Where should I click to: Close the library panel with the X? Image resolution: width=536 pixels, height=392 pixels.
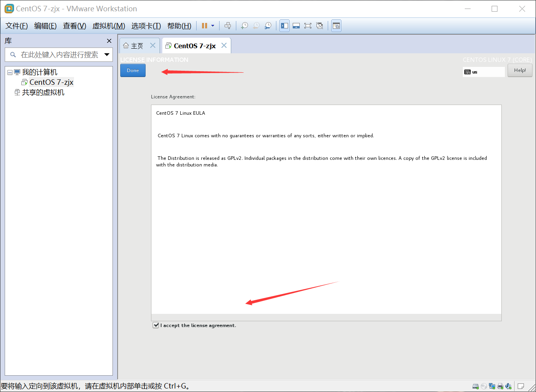point(109,41)
